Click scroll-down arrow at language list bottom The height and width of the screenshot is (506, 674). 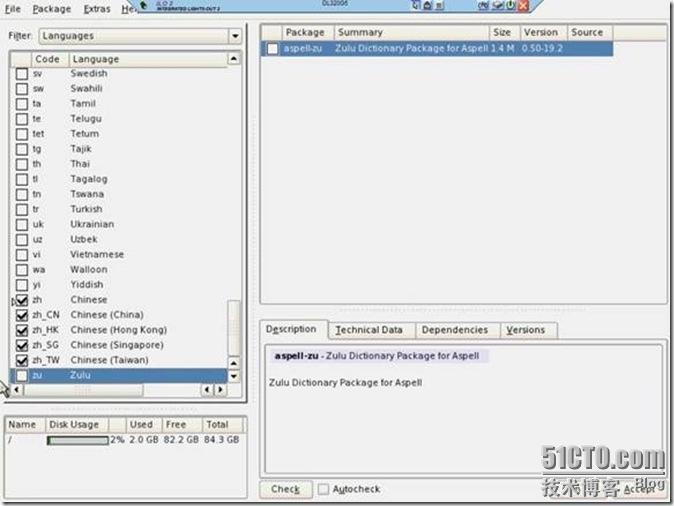pyautogui.click(x=233, y=376)
